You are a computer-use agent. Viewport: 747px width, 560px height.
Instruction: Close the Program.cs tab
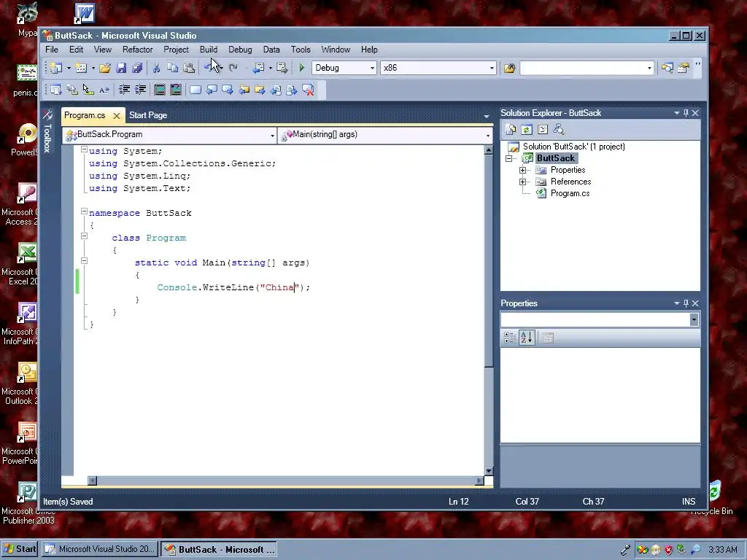coord(116,116)
